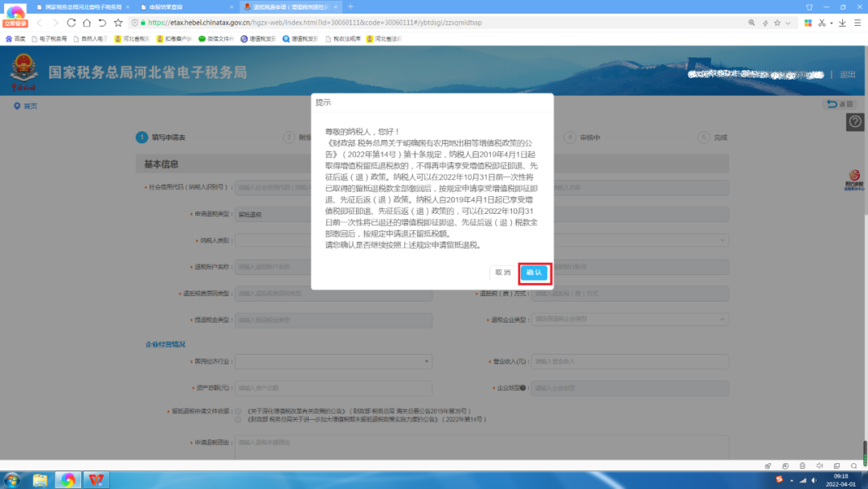The height and width of the screenshot is (489, 868).
Task: Click the lightning speed-mode icon
Action: [x=765, y=23]
